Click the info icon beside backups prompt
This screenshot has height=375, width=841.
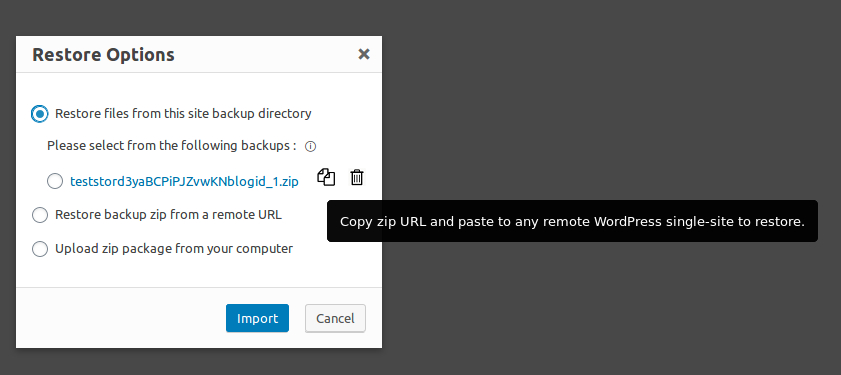pyautogui.click(x=310, y=146)
